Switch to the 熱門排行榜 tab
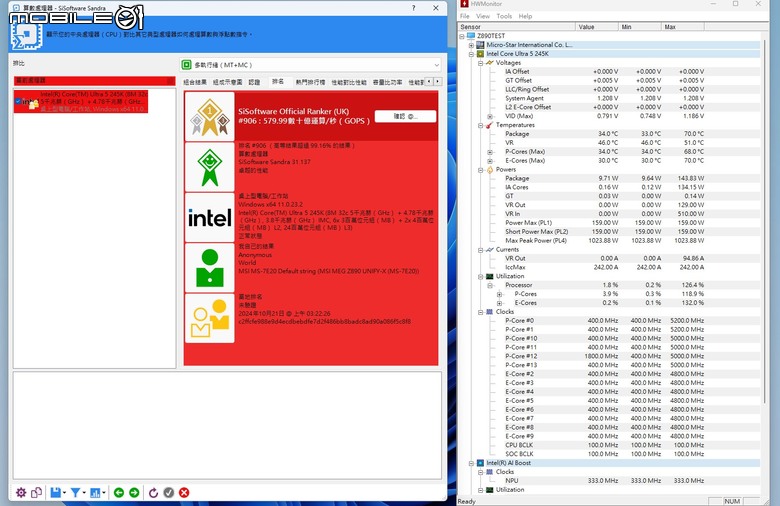This screenshot has height=506, width=780. point(310,82)
